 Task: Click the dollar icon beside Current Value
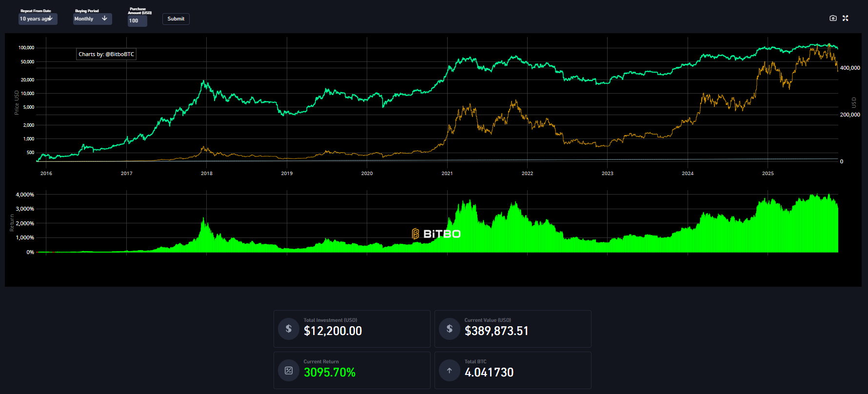pos(450,329)
